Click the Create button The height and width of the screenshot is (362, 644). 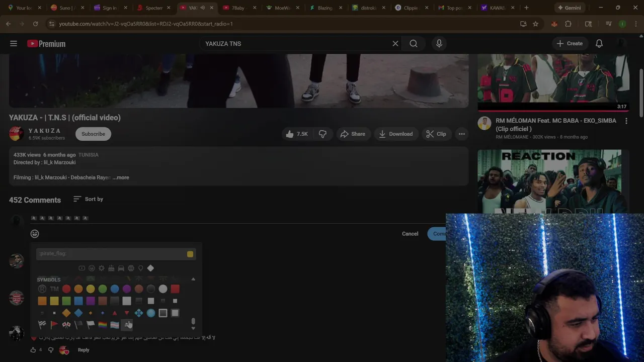570,44
